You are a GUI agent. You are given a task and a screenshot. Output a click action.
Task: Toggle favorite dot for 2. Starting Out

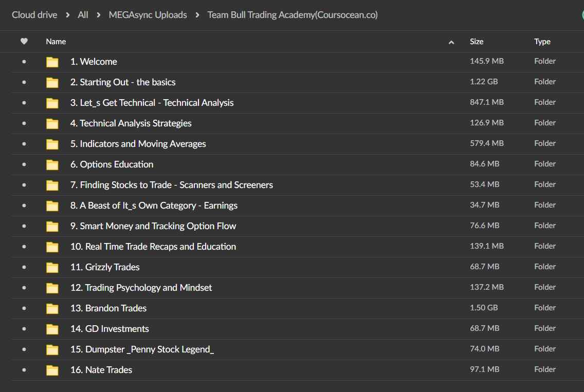(x=24, y=82)
